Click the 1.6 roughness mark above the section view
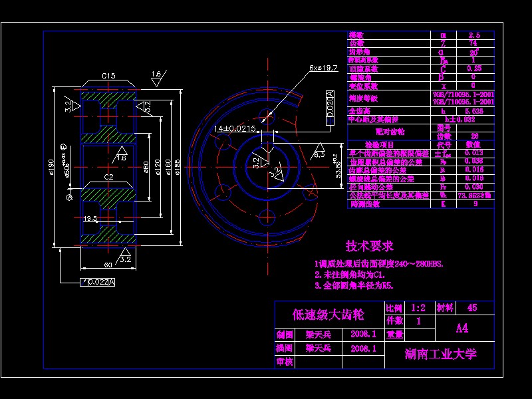The image size is (532, 399). [x=156, y=74]
